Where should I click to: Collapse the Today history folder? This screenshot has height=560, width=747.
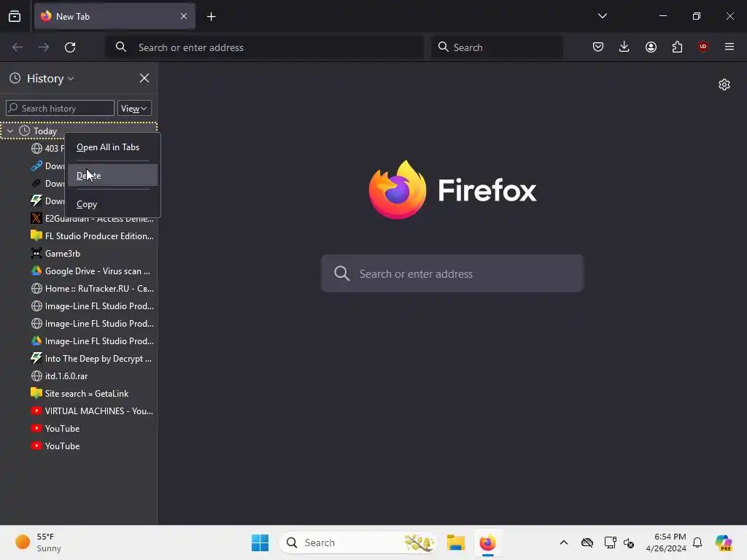click(10, 131)
